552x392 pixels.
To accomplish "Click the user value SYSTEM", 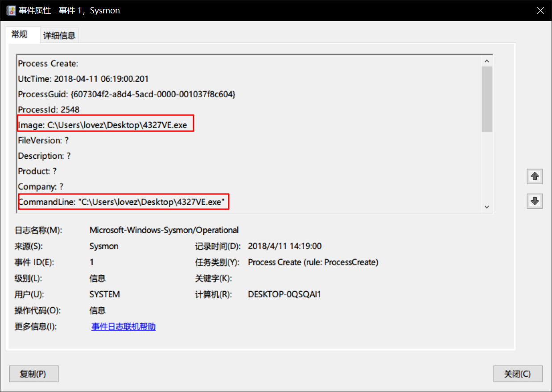I will [x=105, y=294].
